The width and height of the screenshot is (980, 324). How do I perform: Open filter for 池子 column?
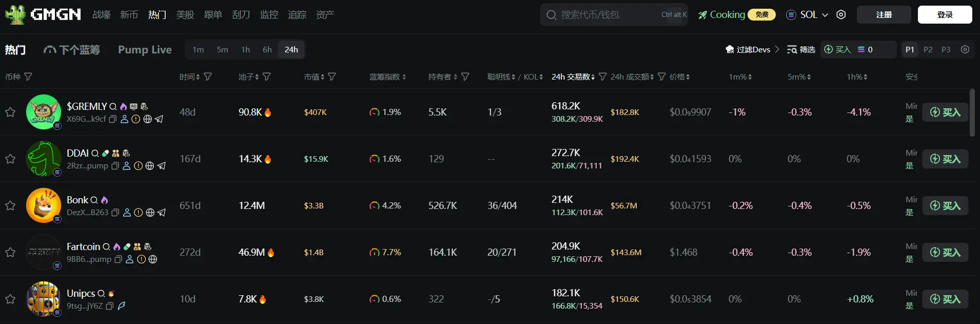coord(267,77)
